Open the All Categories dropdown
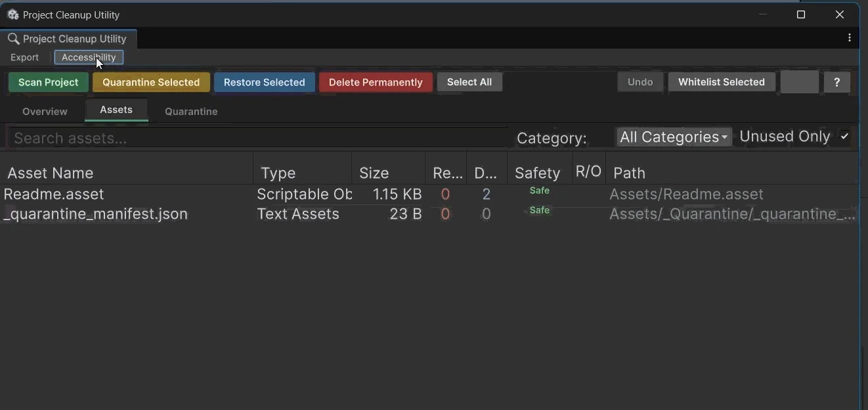 pos(674,137)
